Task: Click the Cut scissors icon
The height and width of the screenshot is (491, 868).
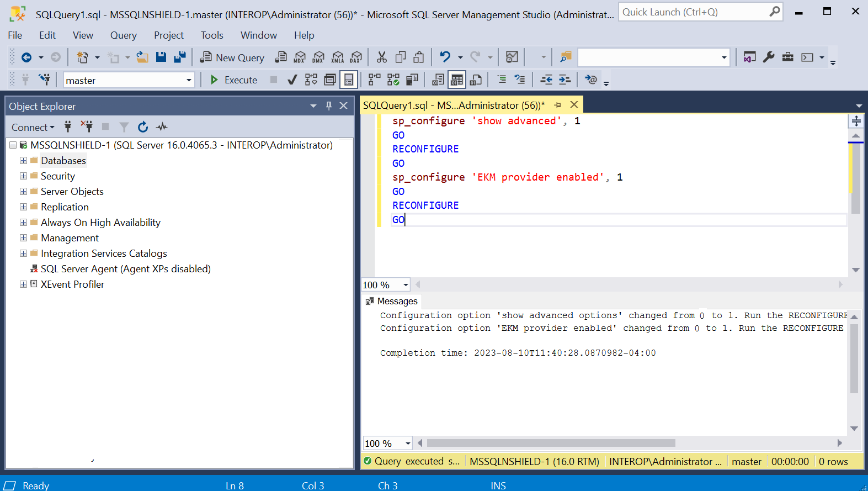Action: (x=382, y=57)
